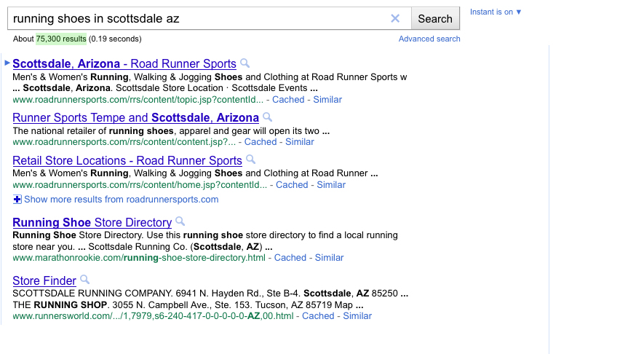Viewport: 644px width, 354px height.
Task: Click magnifier beside Runner Sports Tempe and Scottsdale result
Action: pos(267,117)
